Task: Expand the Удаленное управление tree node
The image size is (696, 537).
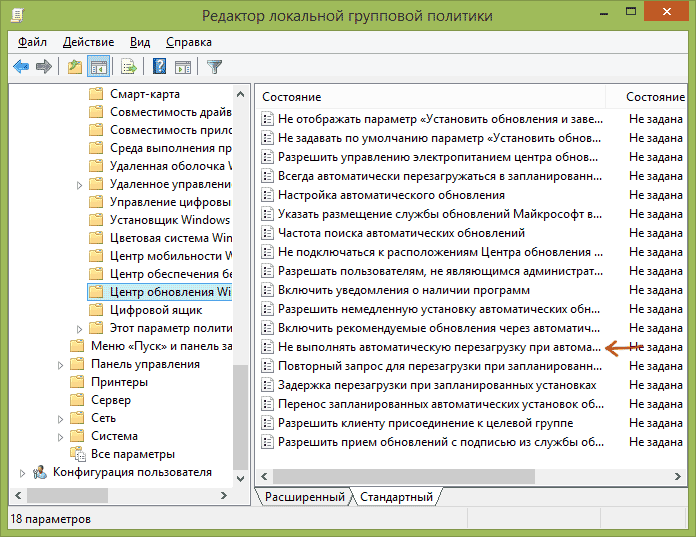Action: pyautogui.click(x=79, y=185)
